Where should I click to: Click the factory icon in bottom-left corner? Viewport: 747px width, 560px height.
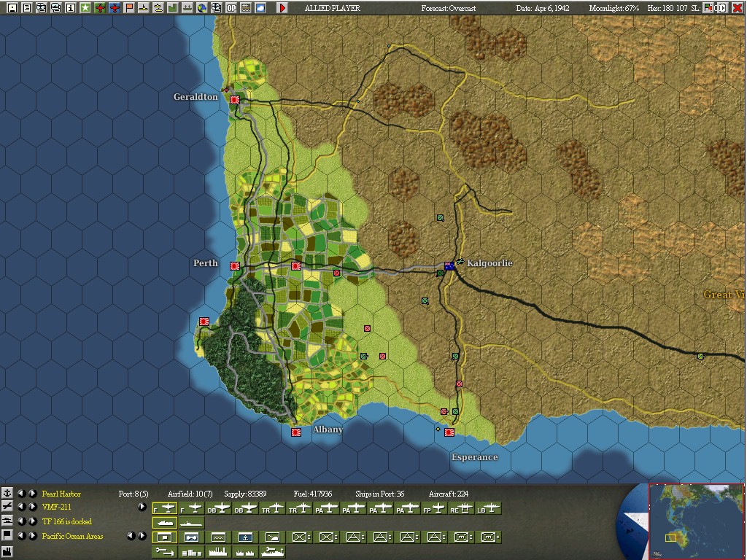pos(7,553)
